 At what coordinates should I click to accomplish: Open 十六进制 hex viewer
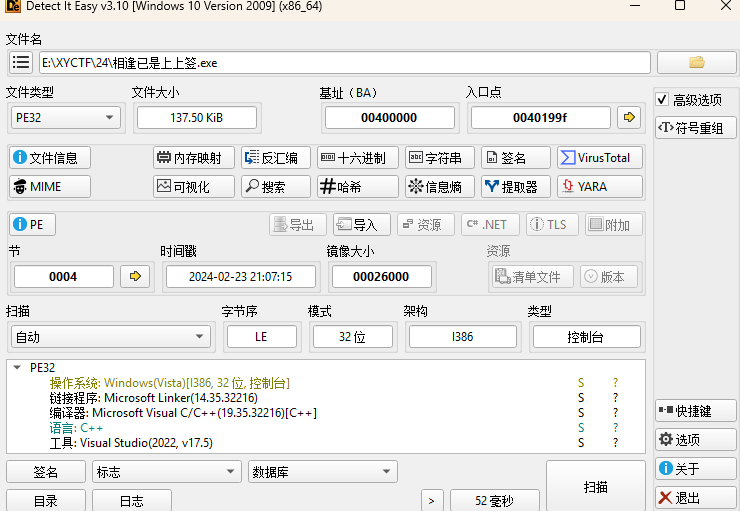pos(358,158)
